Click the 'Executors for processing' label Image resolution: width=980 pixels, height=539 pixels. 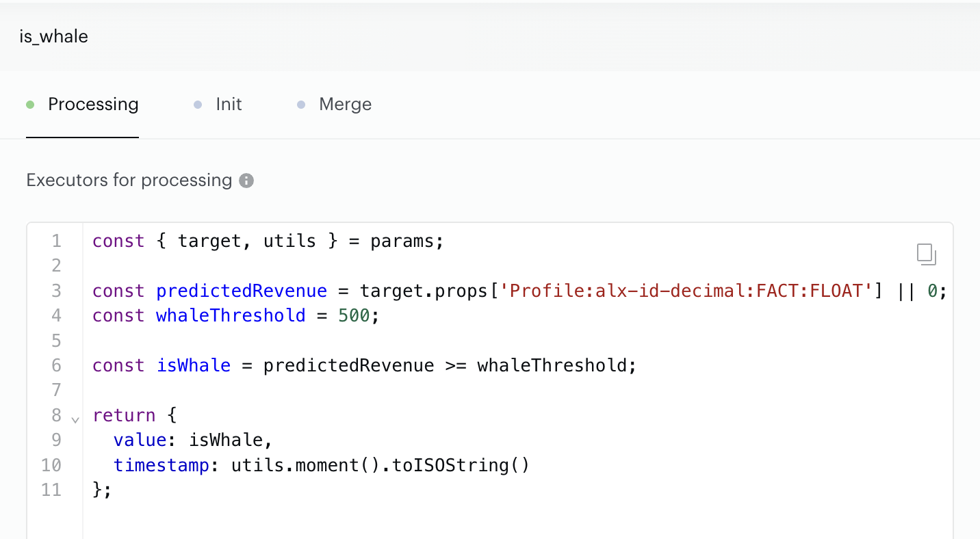[x=129, y=181]
